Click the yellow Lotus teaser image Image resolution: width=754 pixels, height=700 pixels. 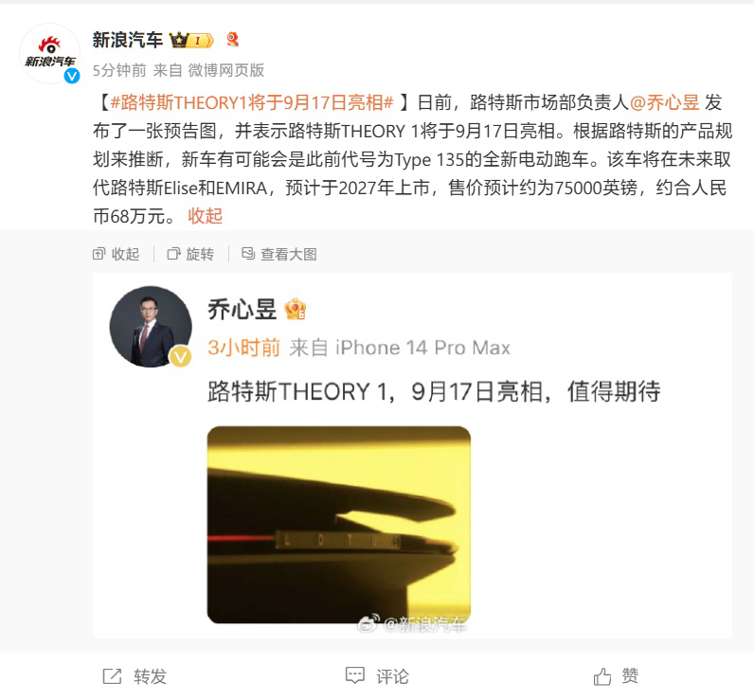(339, 525)
